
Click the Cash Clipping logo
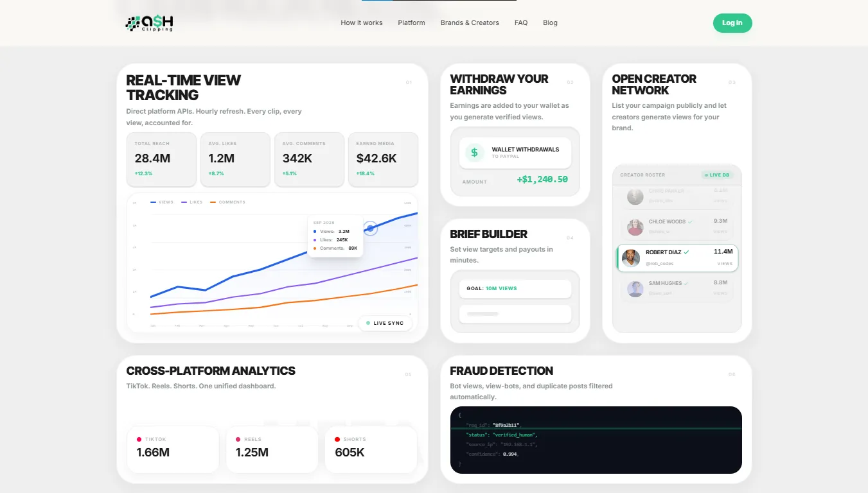[x=149, y=23]
